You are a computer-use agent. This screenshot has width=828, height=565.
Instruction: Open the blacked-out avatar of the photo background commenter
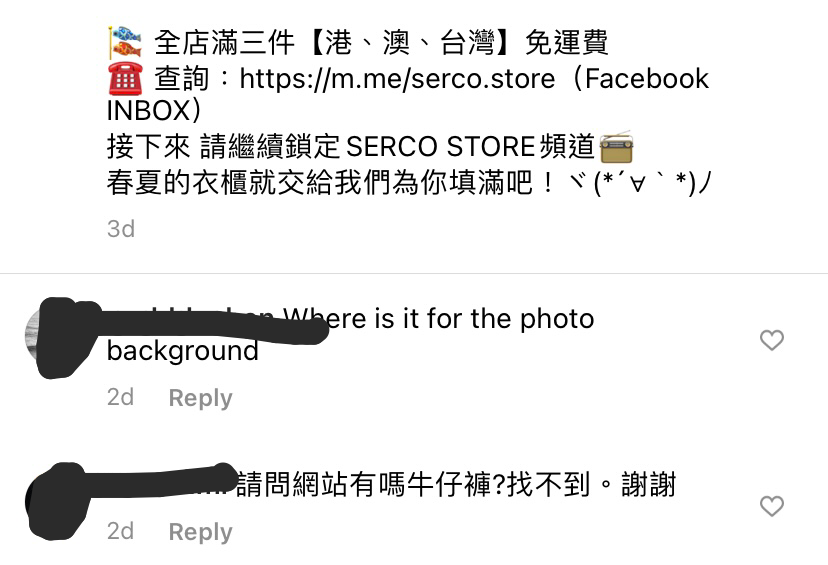(x=58, y=337)
